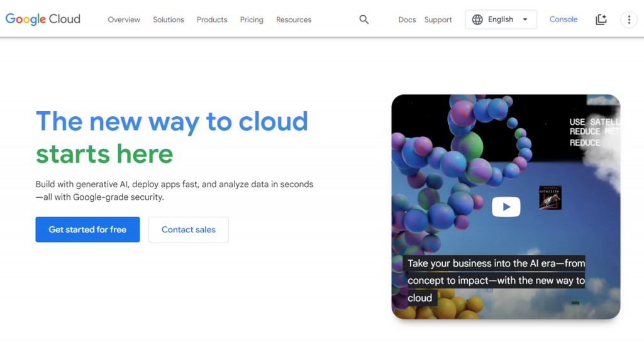
Task: Expand the English language dropdown arrow
Action: click(x=525, y=19)
